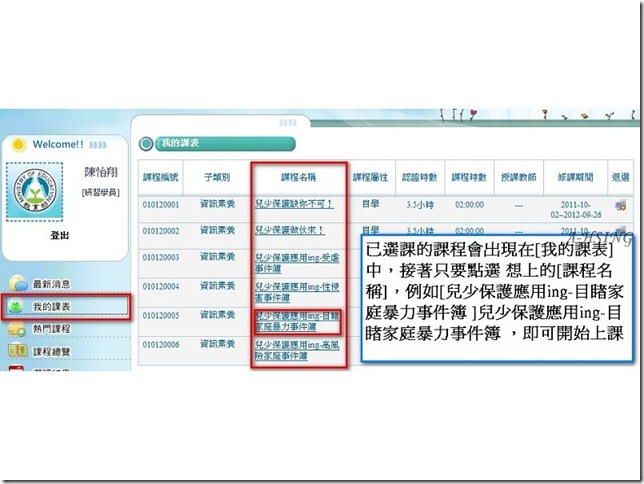Open course 兒少保護應用ing-目睹家庭暴力事件簿

click(x=297, y=321)
